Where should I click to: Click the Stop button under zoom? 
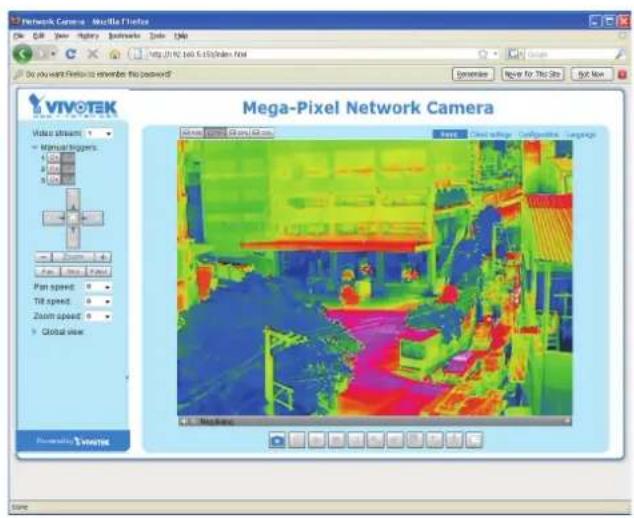(x=73, y=272)
